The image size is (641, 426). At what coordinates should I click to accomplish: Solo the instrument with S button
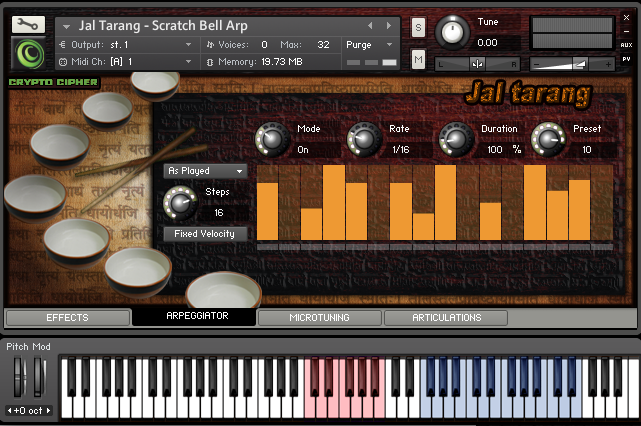pos(418,27)
